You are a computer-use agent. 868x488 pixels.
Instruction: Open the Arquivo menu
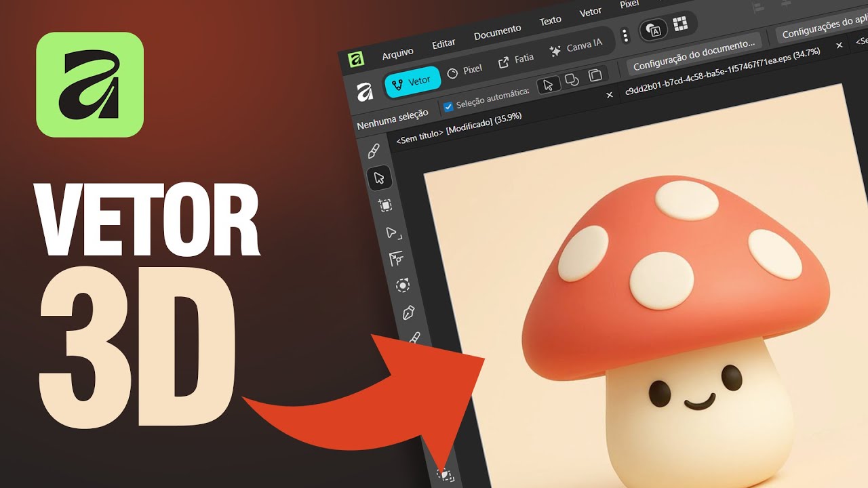tap(397, 54)
